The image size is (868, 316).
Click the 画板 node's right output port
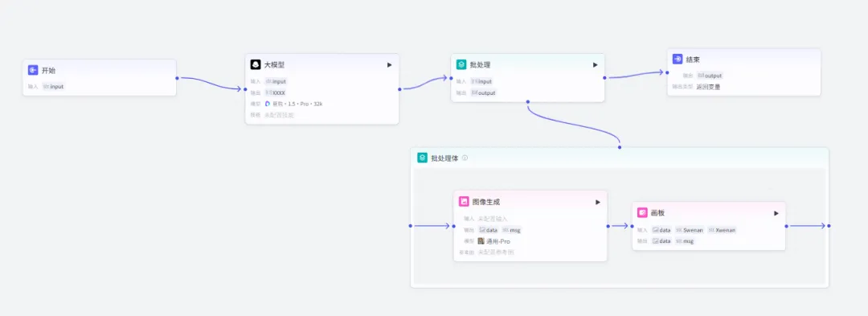pyautogui.click(x=786, y=226)
